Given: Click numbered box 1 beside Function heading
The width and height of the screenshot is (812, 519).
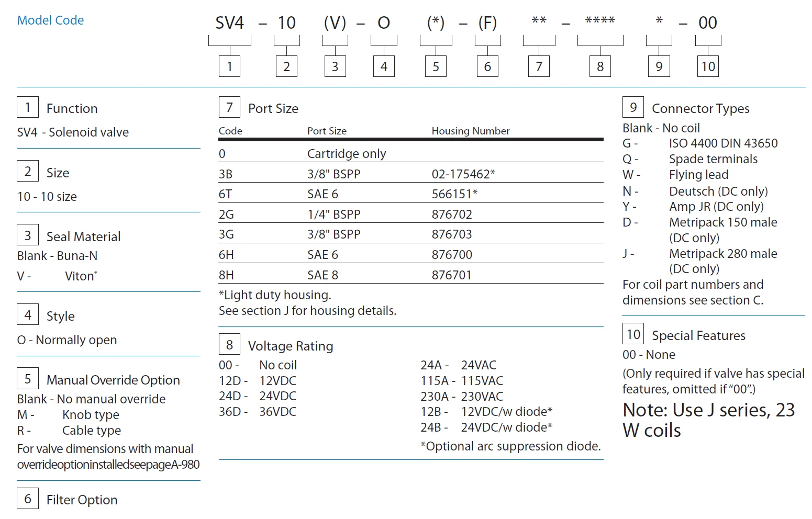Looking at the screenshot, I should tap(28, 107).
